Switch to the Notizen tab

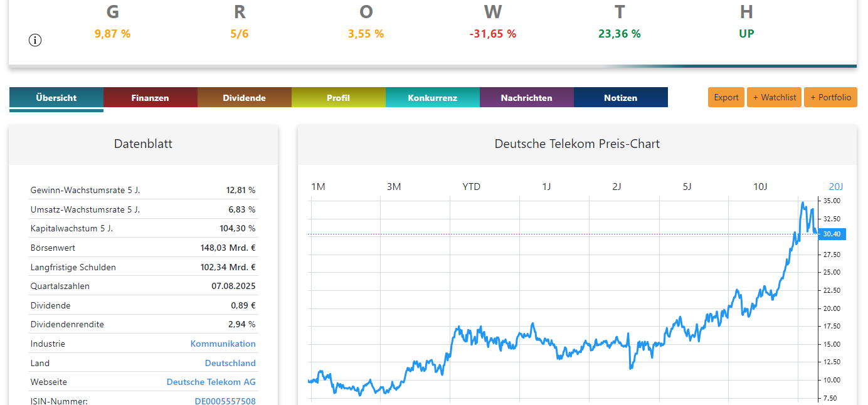click(x=621, y=98)
